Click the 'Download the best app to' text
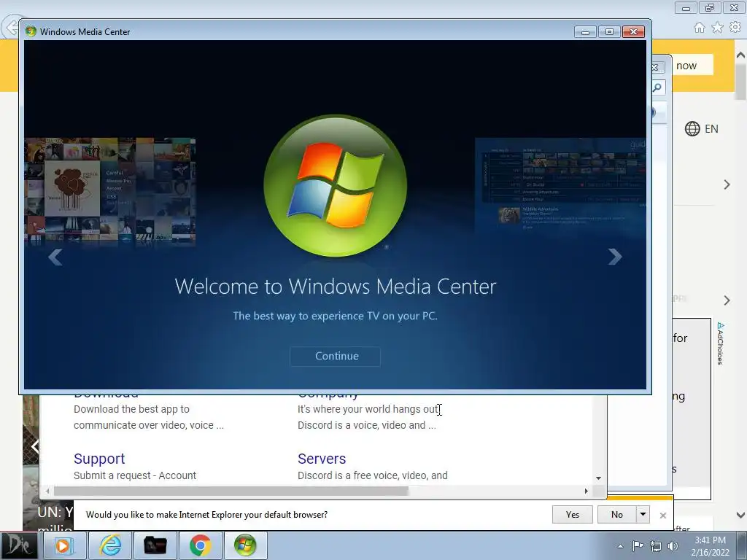 (131, 409)
